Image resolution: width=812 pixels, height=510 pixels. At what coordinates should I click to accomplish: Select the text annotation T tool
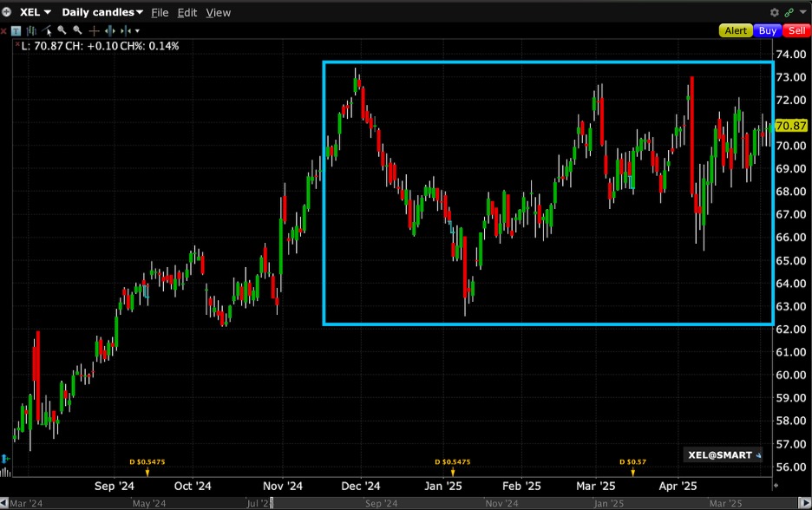point(16,31)
